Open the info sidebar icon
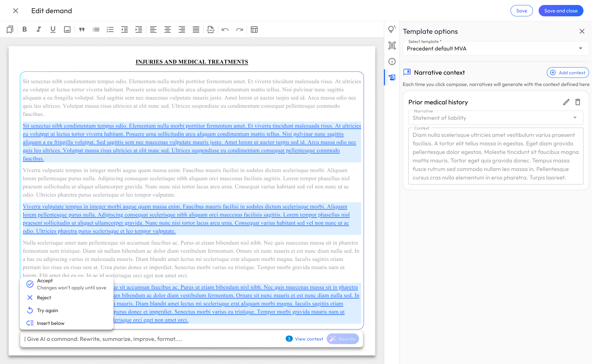The width and height of the screenshot is (592, 364). pyautogui.click(x=392, y=61)
